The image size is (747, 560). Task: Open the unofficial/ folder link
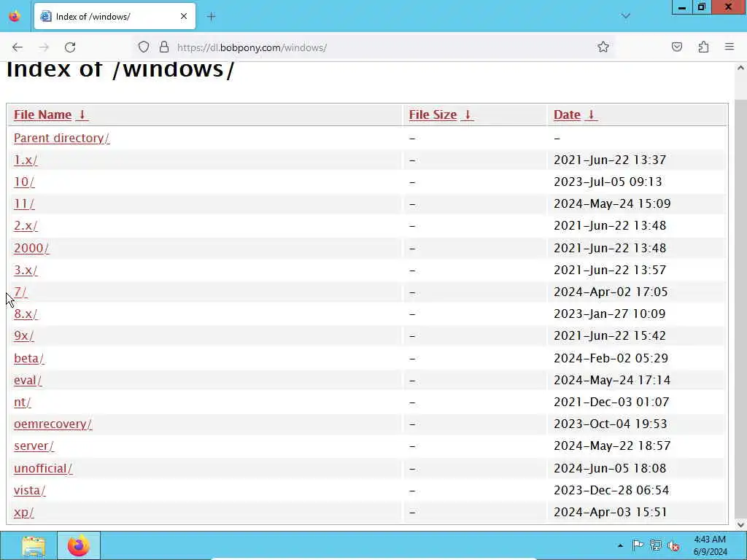(43, 468)
